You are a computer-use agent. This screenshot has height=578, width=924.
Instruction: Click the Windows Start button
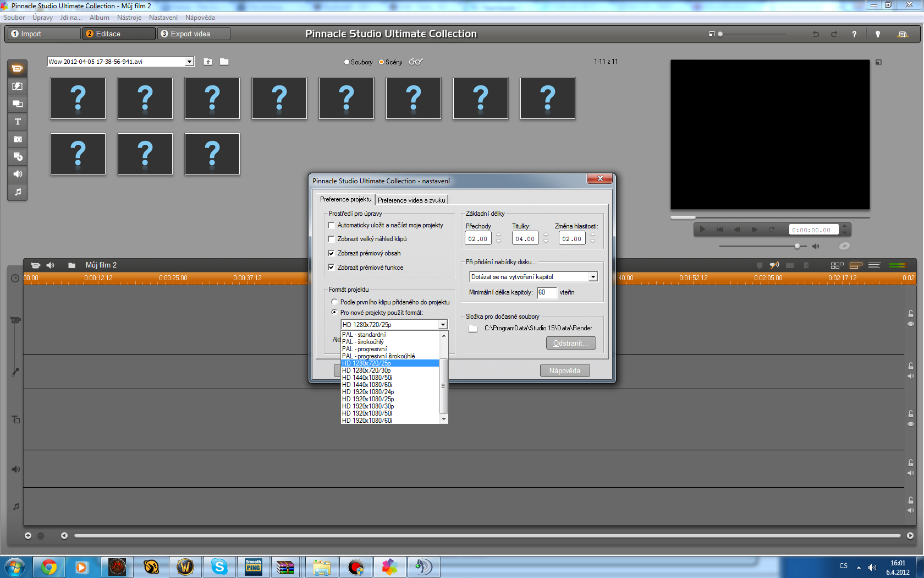point(14,566)
